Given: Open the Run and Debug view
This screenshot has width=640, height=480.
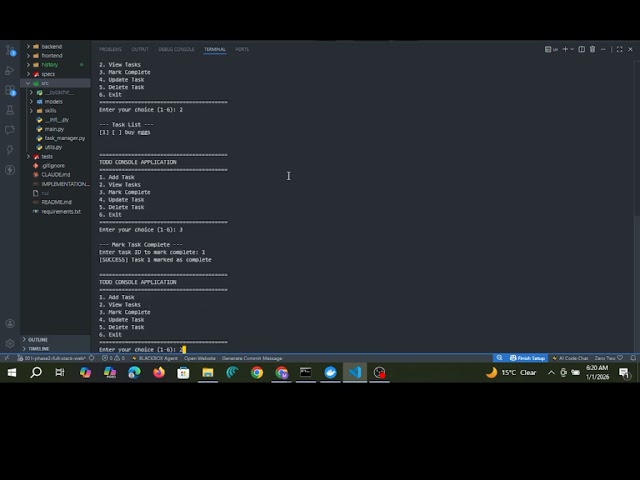Looking at the screenshot, I should (10, 70).
